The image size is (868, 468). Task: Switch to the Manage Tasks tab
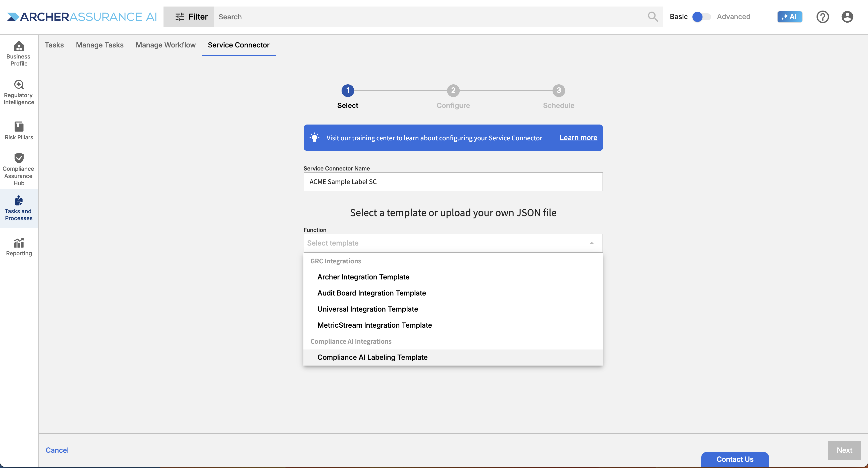[x=100, y=45]
